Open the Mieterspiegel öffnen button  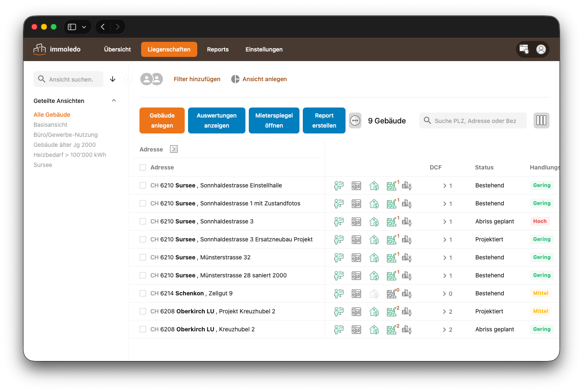[274, 120]
